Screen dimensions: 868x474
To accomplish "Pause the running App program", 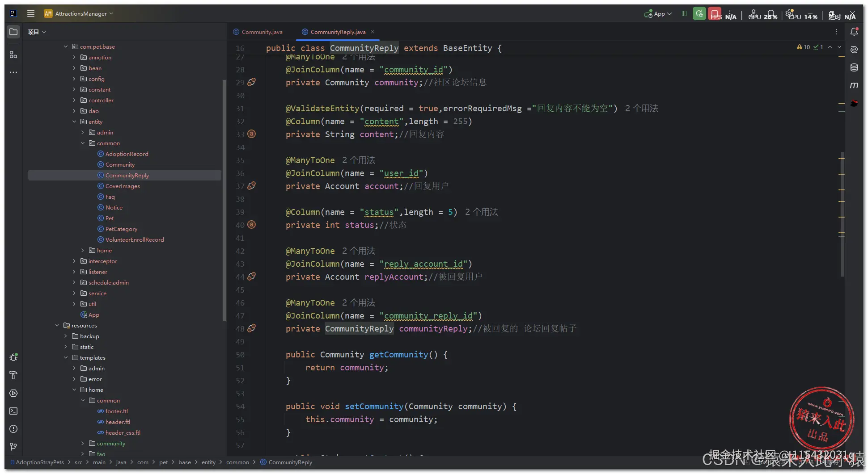I will [684, 13].
